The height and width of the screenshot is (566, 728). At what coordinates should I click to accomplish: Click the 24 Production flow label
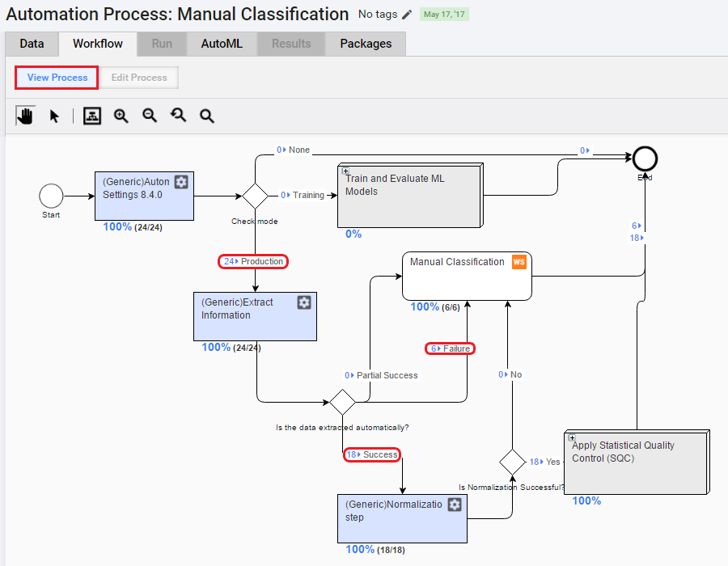tap(253, 262)
